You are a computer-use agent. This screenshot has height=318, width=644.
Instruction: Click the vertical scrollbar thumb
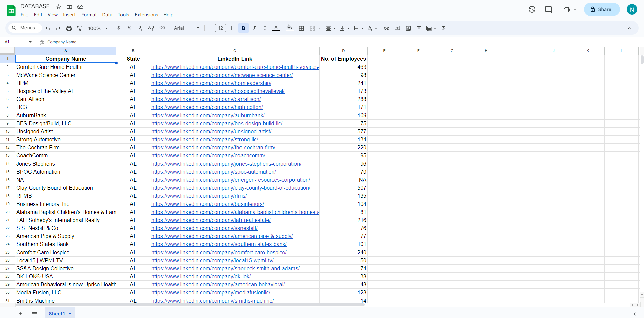pyautogui.click(x=642, y=60)
